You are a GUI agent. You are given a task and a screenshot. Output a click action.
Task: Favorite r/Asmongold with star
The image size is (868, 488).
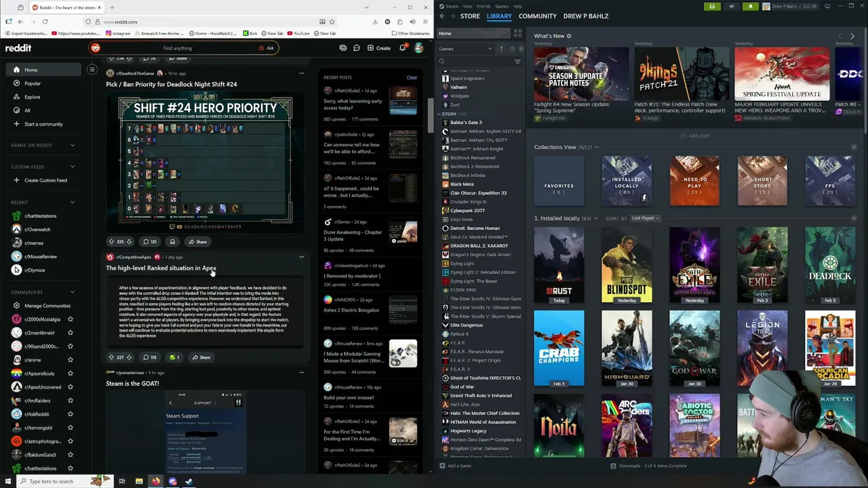pos(70,428)
